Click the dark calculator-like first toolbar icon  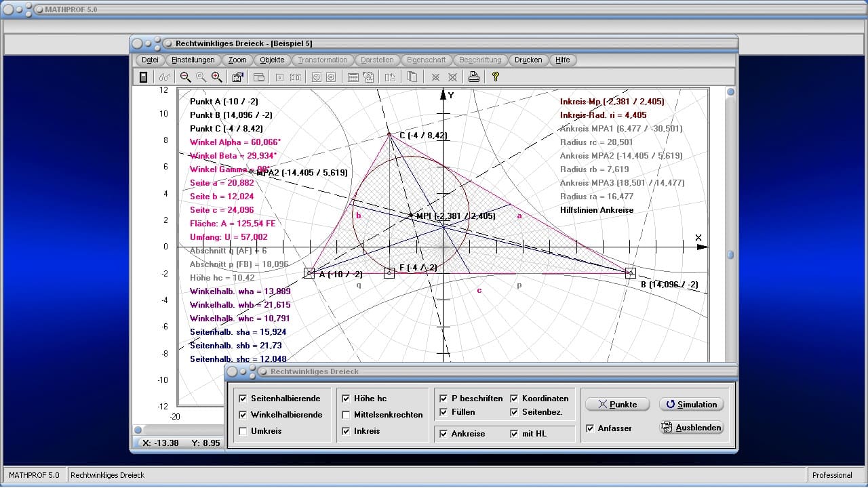pos(143,77)
